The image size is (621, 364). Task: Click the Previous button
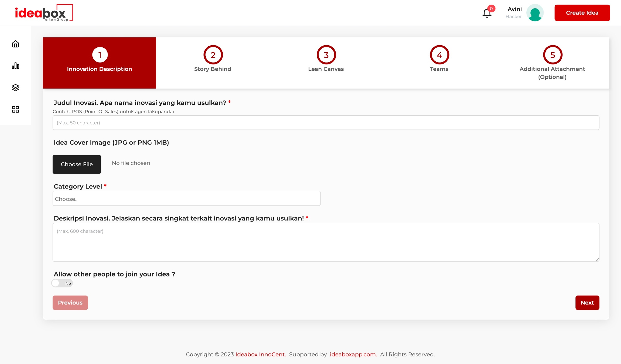coord(70,303)
